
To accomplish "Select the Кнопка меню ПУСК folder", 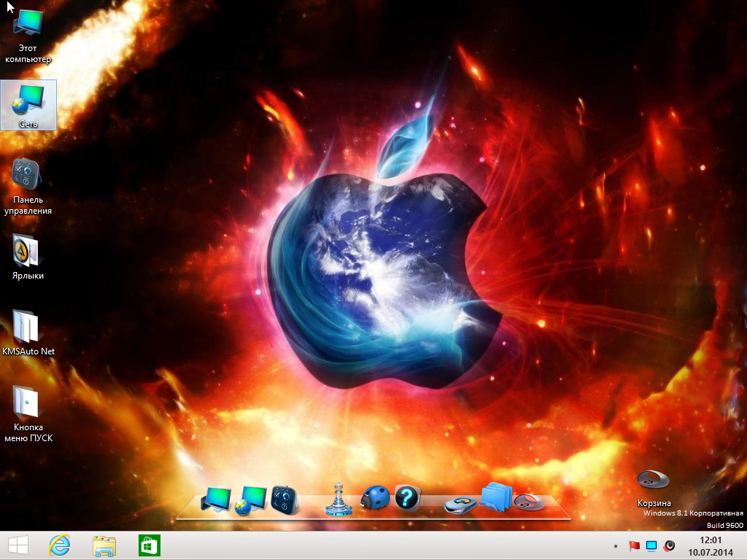I will tap(28, 414).
